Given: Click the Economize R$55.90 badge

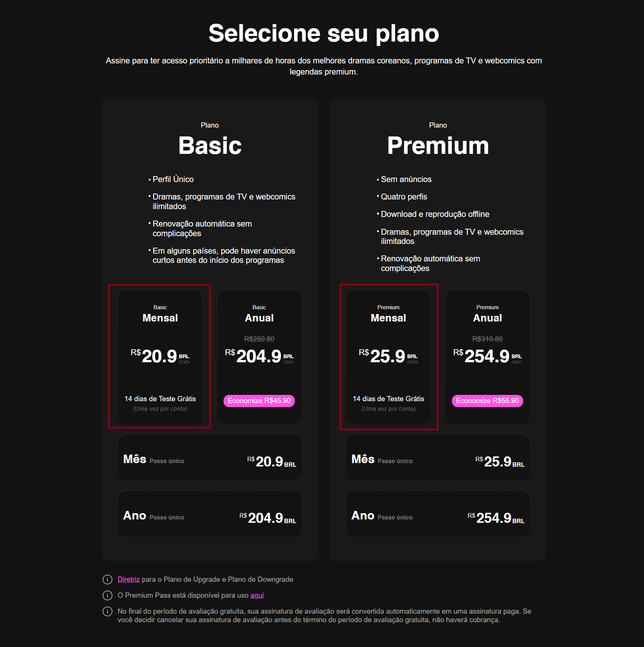Looking at the screenshot, I should (x=488, y=401).
